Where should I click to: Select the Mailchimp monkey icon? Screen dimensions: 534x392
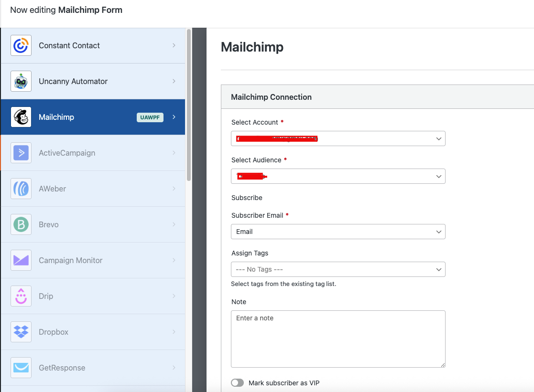21,117
